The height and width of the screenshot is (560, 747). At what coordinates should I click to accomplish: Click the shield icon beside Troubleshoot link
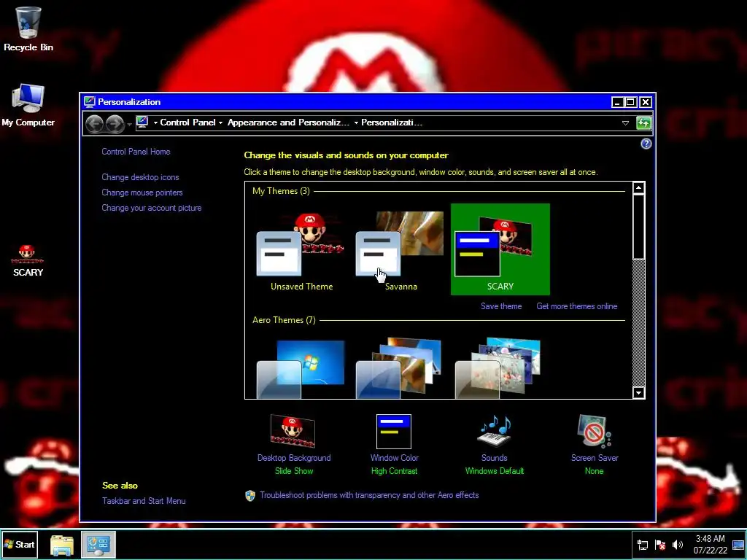250,496
